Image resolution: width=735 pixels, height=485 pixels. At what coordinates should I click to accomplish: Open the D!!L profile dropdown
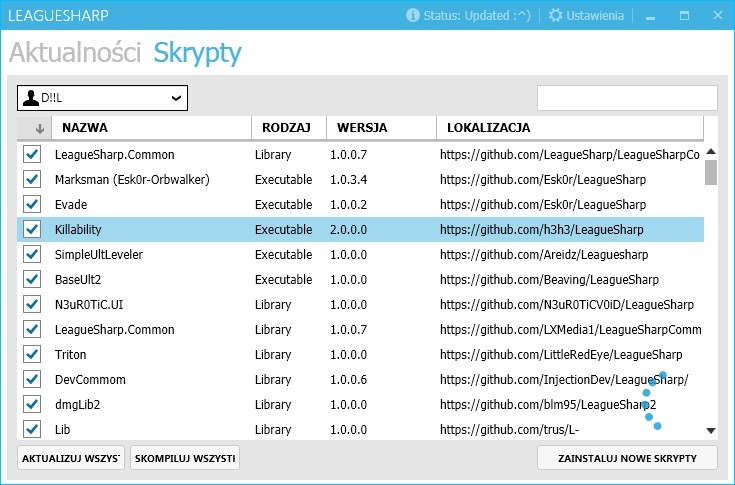[x=102, y=98]
